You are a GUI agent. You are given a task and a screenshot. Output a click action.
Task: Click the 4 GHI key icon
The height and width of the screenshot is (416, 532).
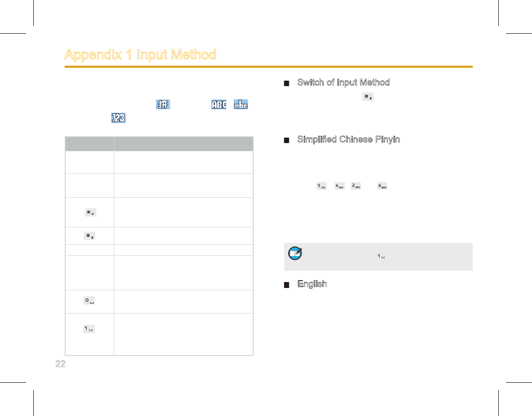pos(339,186)
